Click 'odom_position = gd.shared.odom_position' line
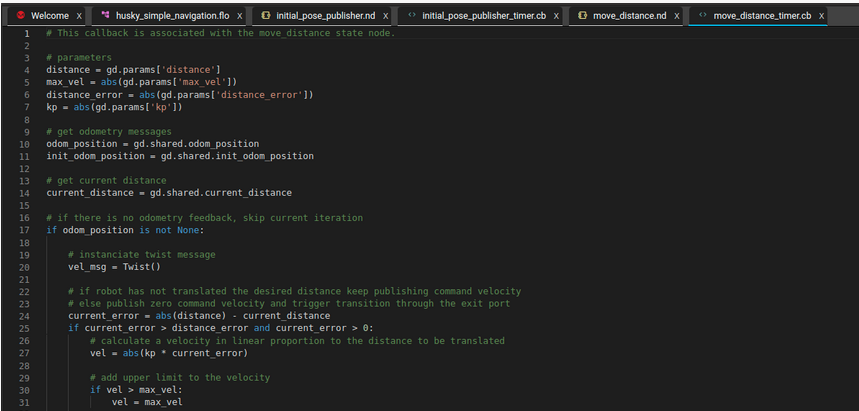This screenshot has height=411, width=859. tap(153, 144)
